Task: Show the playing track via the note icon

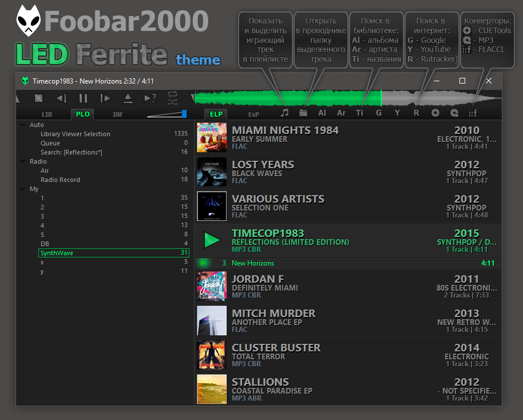Action: coord(284,113)
